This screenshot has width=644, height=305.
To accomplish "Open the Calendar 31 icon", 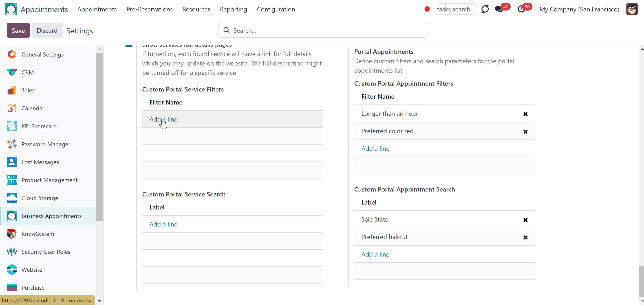I will [x=12, y=108].
